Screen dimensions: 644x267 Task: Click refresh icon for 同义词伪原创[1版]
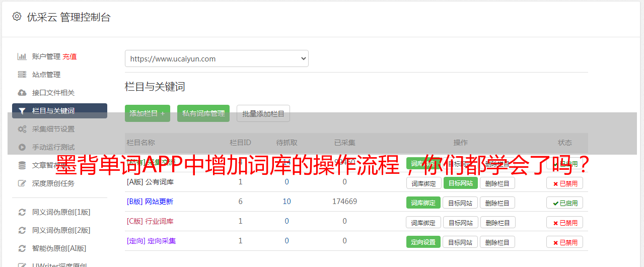[22, 212]
